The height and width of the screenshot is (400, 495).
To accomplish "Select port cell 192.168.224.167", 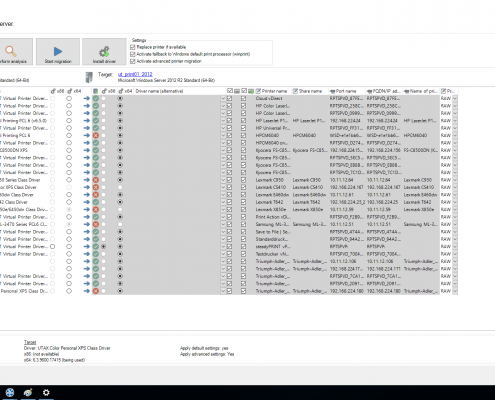I will [347, 187].
